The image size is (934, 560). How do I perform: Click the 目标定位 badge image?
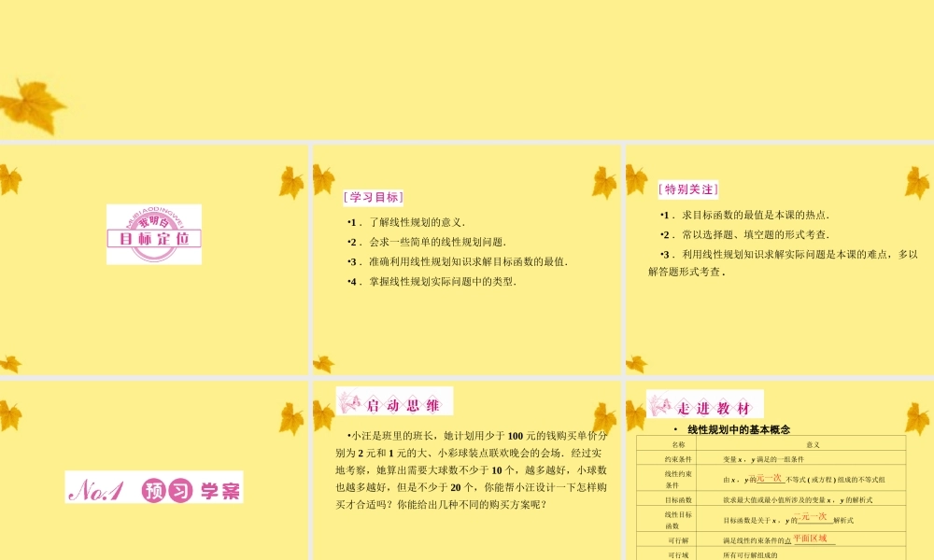[154, 234]
